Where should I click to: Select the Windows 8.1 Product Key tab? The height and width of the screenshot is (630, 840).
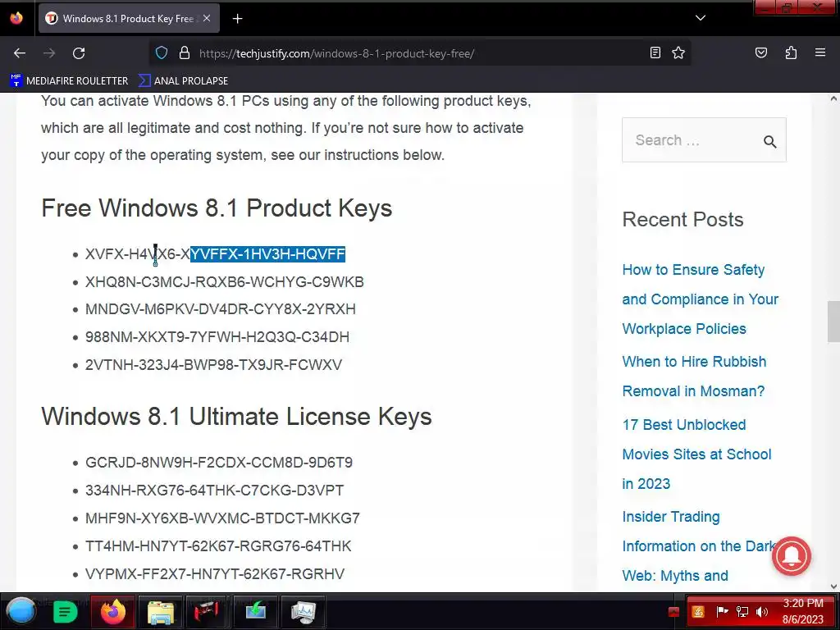point(129,19)
